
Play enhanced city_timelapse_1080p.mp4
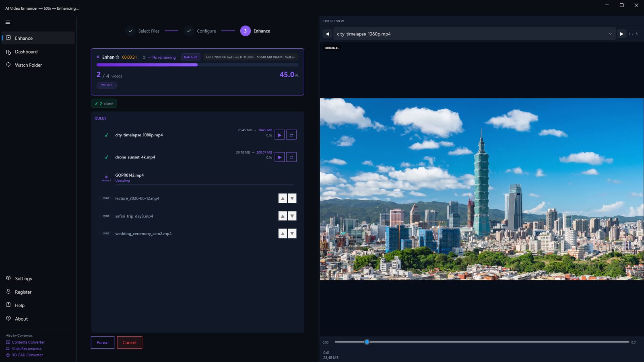[x=280, y=135]
